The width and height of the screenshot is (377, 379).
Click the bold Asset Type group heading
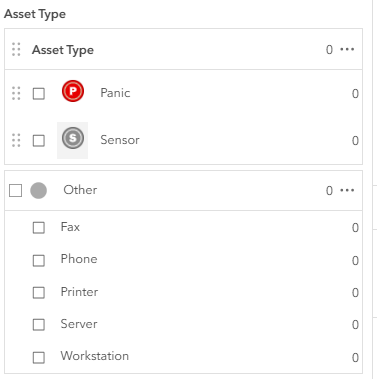63,50
